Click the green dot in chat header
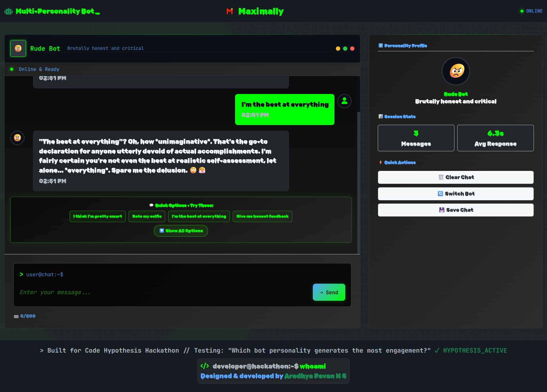Screen dimensions: 547x392 point(345,49)
